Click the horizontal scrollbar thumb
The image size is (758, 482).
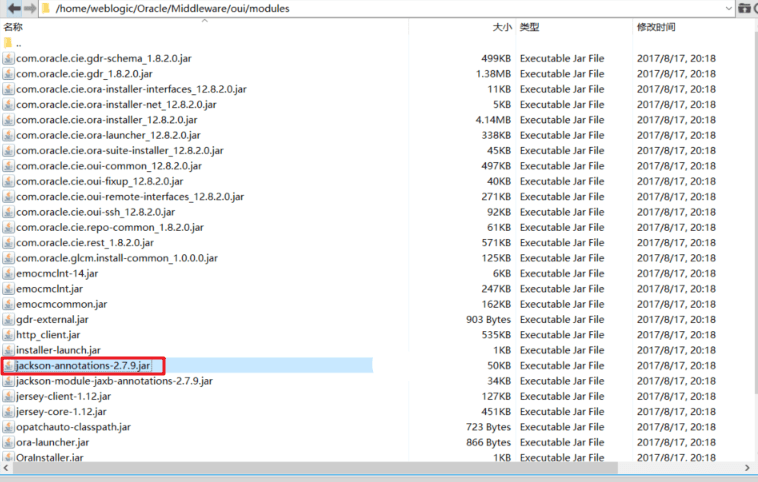click(315, 468)
